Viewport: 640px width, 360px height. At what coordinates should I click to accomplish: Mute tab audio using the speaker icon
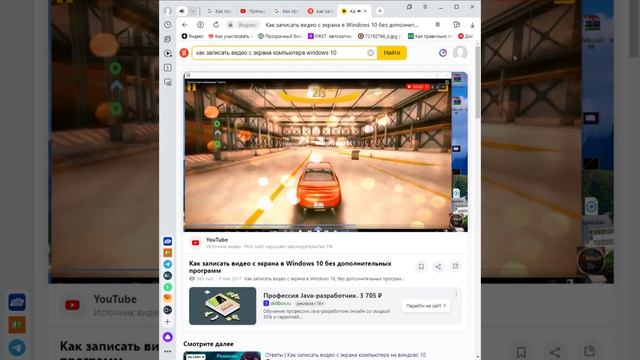182,11
